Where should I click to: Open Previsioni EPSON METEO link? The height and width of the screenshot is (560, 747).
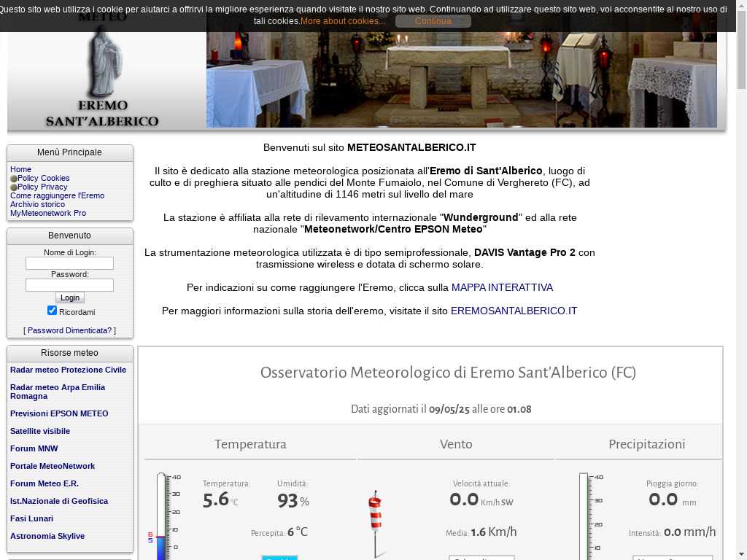pyautogui.click(x=59, y=413)
